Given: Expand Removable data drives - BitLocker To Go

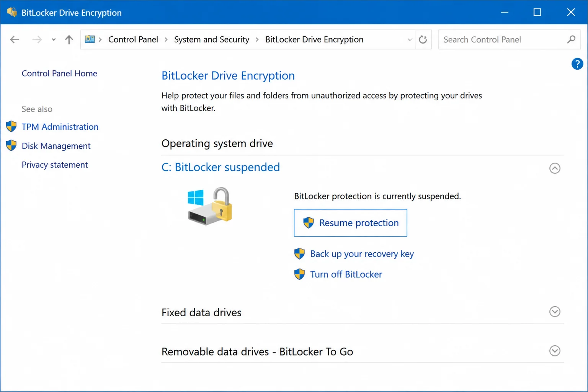Looking at the screenshot, I should point(555,351).
